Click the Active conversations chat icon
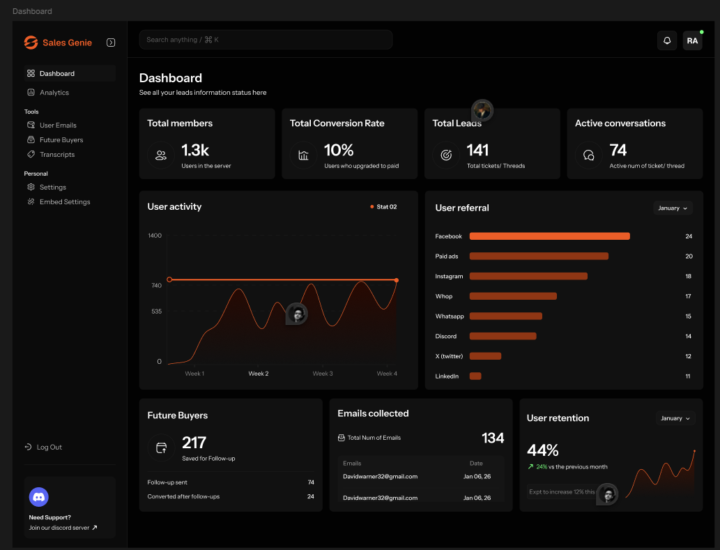Image resolution: width=720 pixels, height=550 pixels. 589,155
